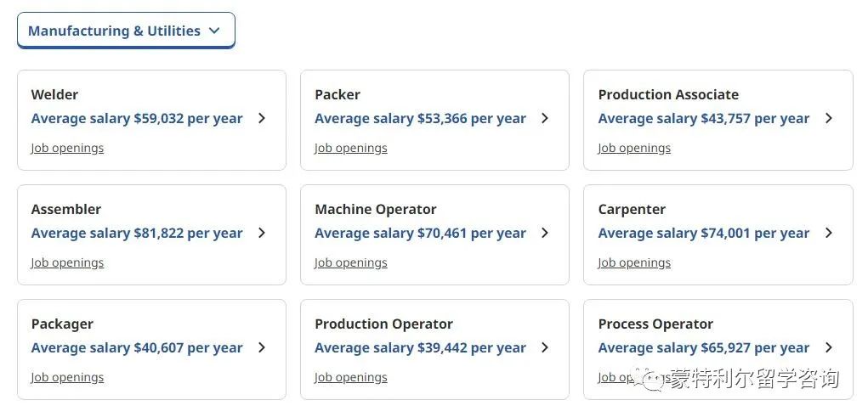Click the arrow on Machine Operator card
This screenshot has height=417, width=868.
(x=545, y=233)
